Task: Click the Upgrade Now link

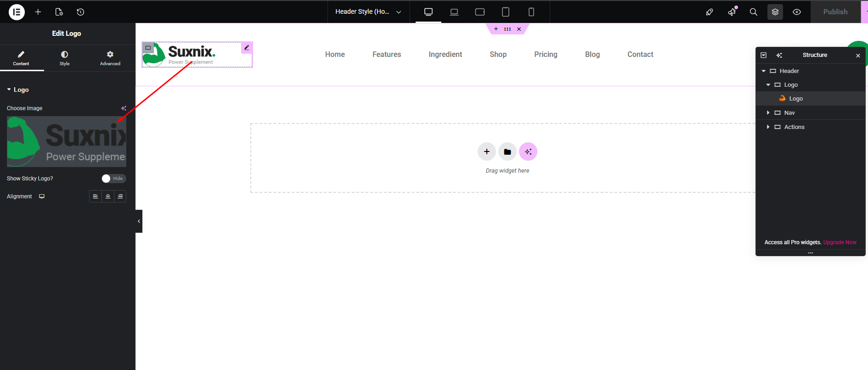Action: point(840,242)
